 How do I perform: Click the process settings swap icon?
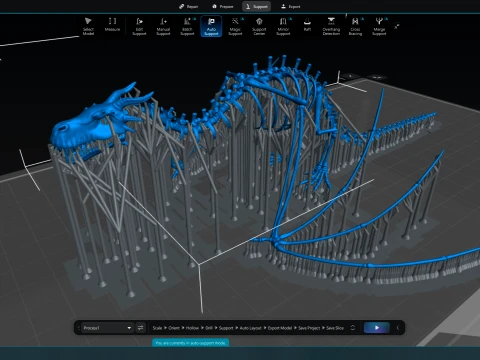coord(141,328)
